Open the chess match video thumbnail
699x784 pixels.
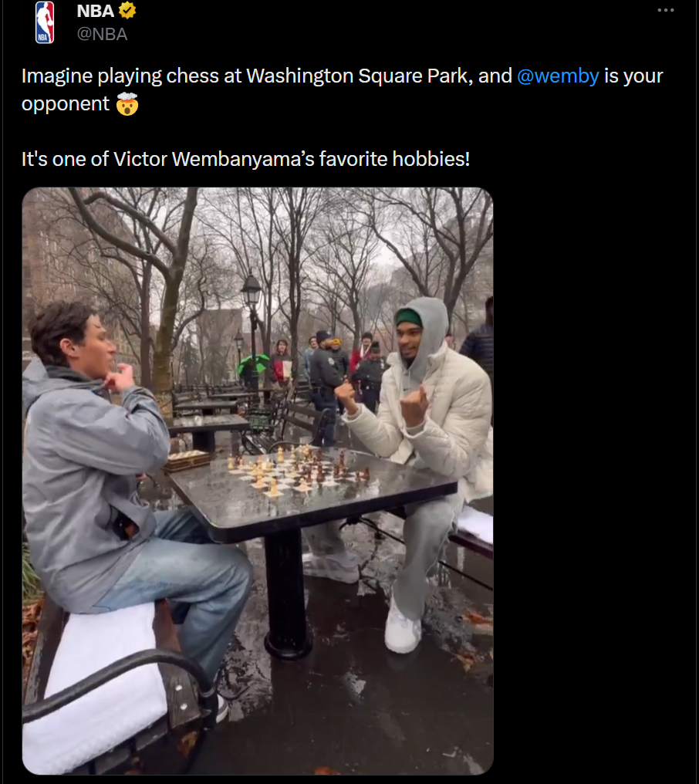pos(258,481)
